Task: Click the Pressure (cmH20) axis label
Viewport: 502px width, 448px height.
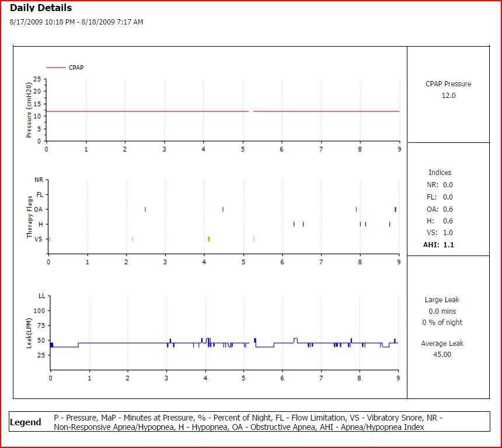Action: pos(29,110)
